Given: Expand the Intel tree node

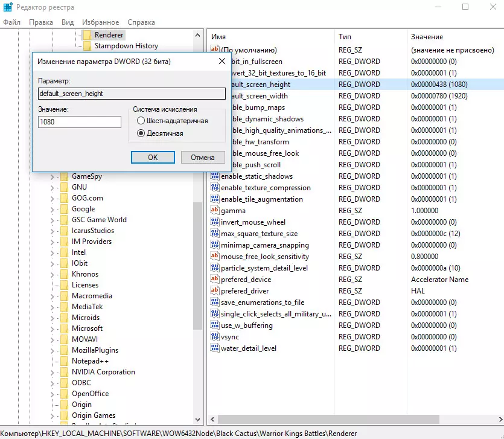Looking at the screenshot, I should [x=52, y=253].
